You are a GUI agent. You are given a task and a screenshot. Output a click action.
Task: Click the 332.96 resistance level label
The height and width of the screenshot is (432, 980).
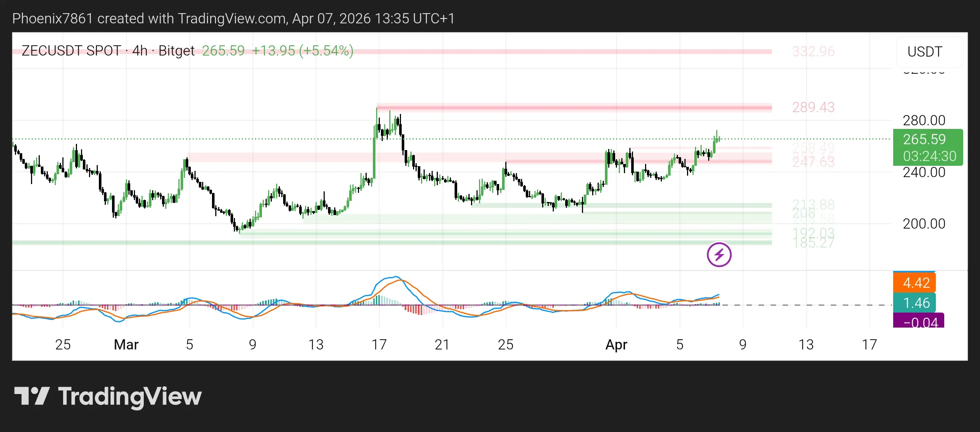[813, 51]
